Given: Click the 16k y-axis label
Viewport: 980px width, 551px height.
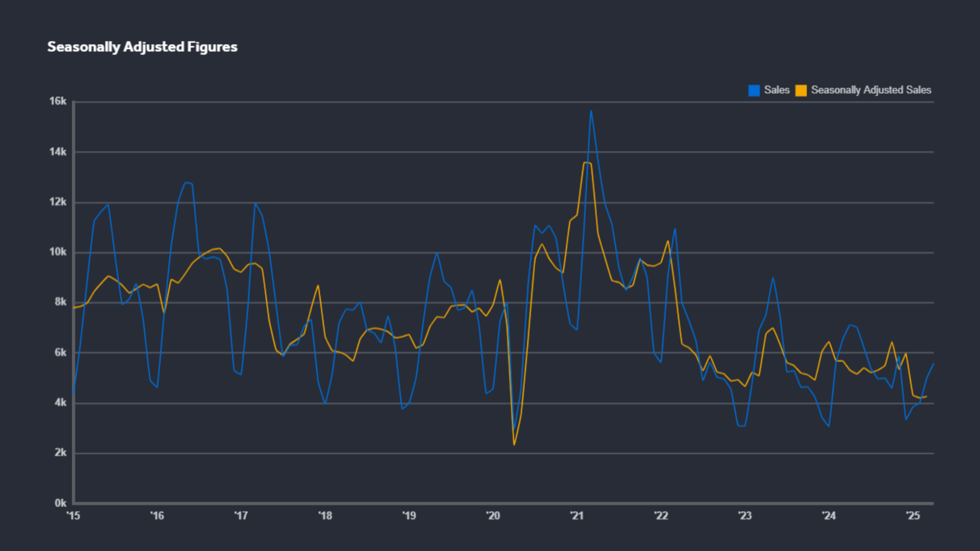Looking at the screenshot, I should pos(57,102).
